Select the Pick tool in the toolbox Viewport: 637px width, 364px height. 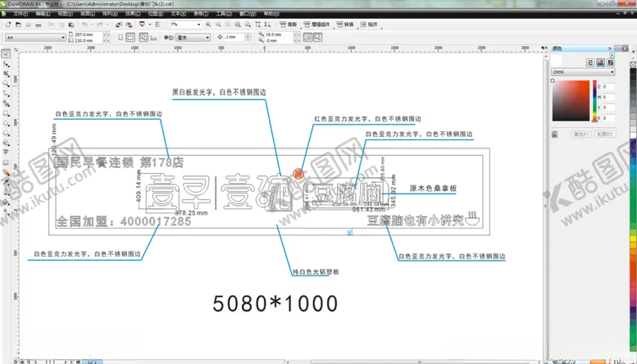[6, 53]
